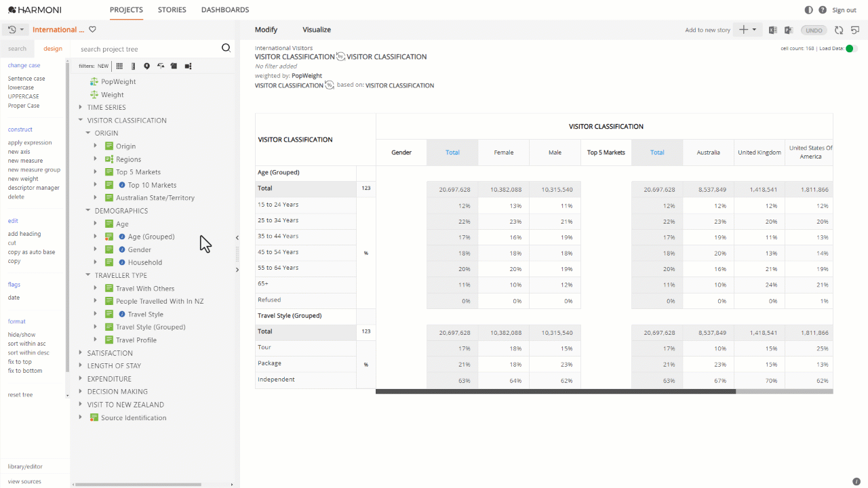868x488 pixels.
Task: Click the map pin filter icon
Action: pyautogui.click(x=146, y=66)
